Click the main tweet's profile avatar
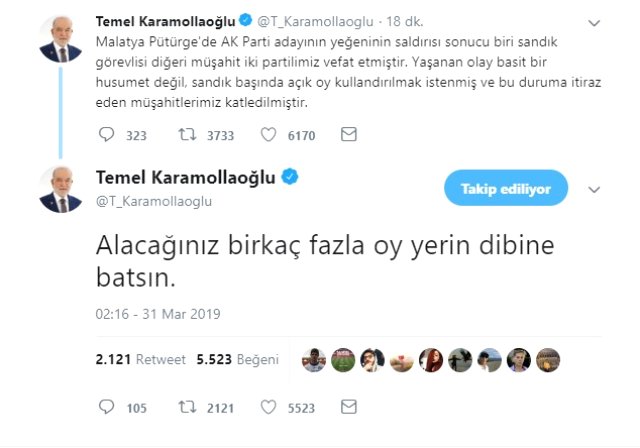Screen dimensions: 640x448 [61, 189]
